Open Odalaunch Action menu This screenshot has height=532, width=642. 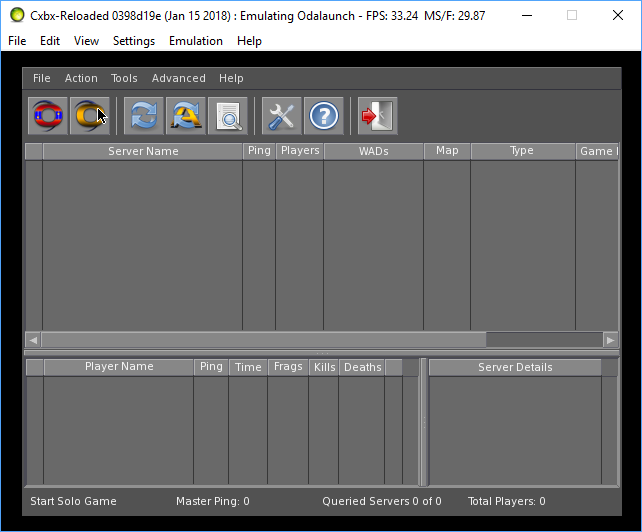81,78
